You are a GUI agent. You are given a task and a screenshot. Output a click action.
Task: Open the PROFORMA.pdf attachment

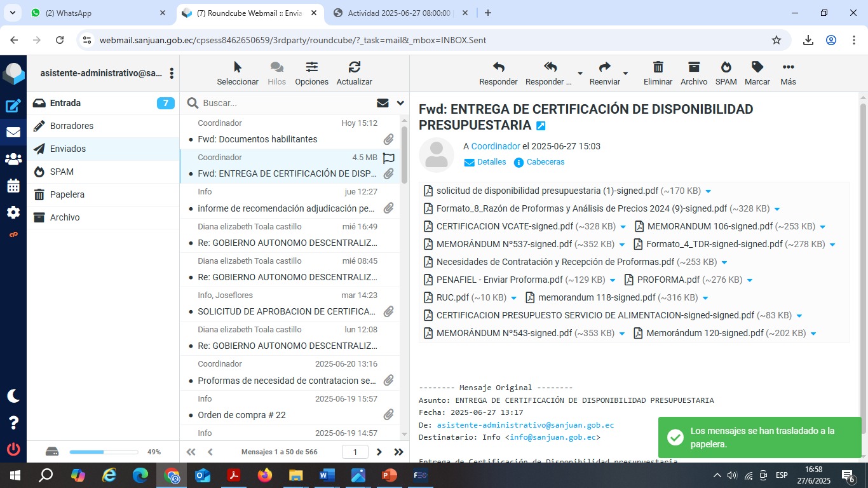(668, 280)
